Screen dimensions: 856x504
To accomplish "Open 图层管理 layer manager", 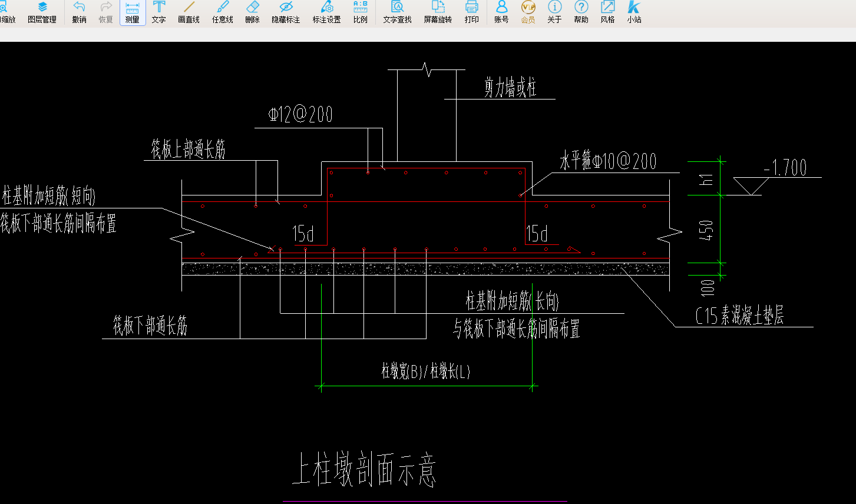I will (x=42, y=12).
